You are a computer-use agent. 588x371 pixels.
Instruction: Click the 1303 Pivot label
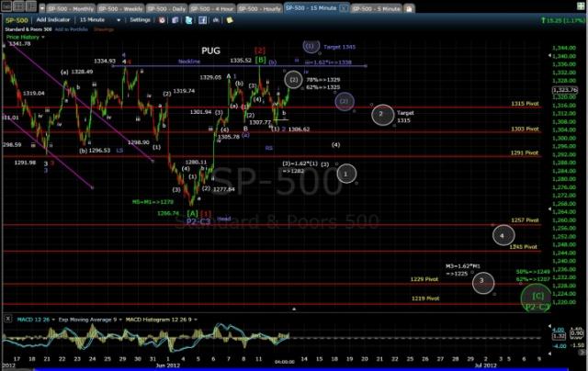coord(525,129)
